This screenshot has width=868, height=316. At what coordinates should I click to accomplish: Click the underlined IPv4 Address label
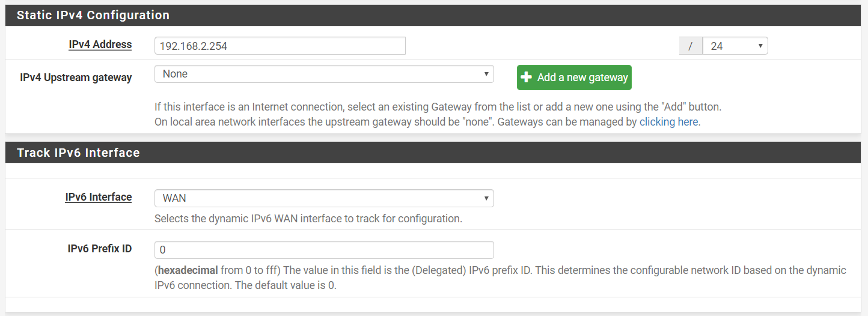[x=100, y=44]
